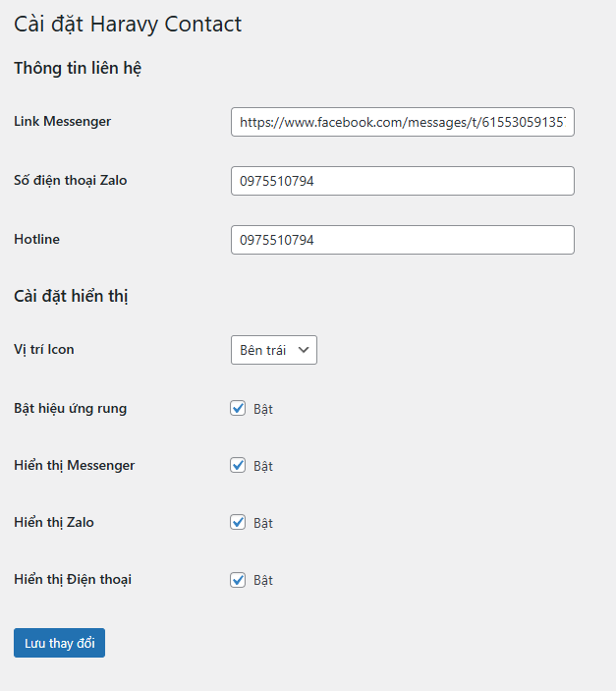
Task: Toggle the Bật hiệu ứng rung checkbox
Action: tap(238, 408)
